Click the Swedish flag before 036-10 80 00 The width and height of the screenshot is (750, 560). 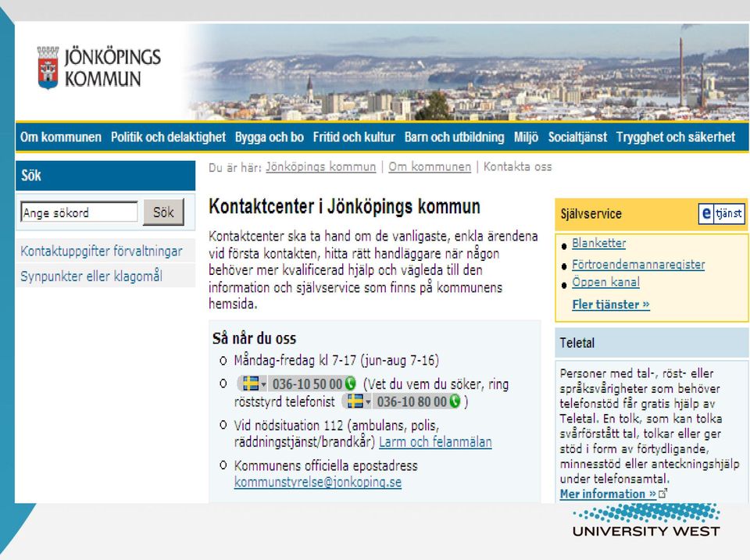355,401
